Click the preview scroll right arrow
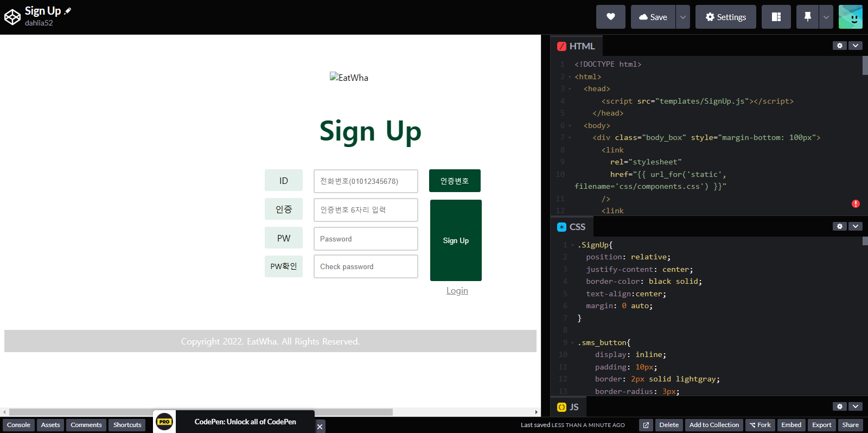 pos(537,412)
